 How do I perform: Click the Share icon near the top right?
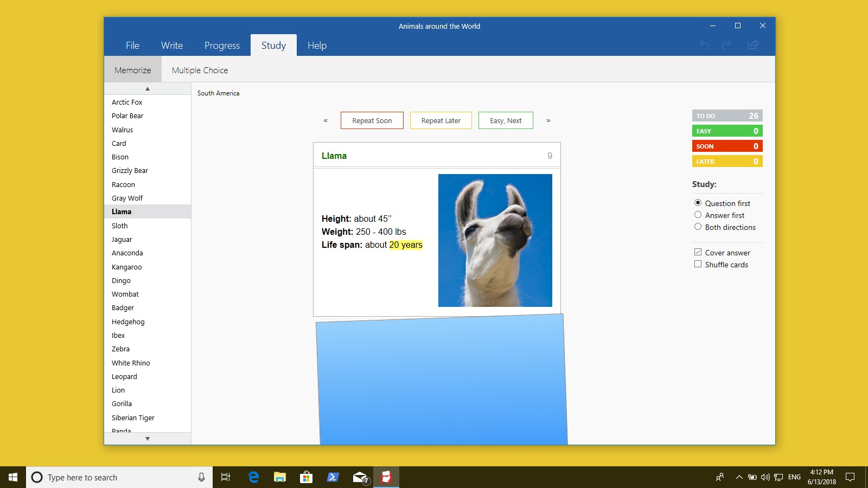coord(753,46)
